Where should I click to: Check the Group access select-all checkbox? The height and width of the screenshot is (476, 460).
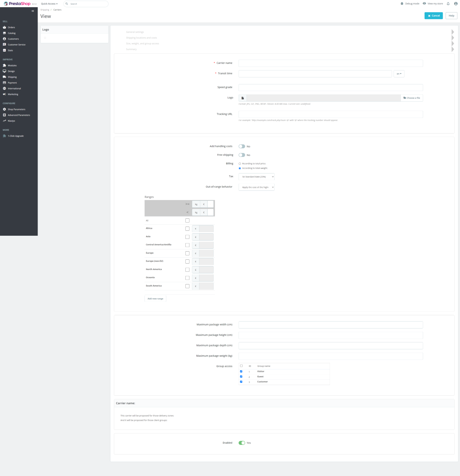point(241,366)
